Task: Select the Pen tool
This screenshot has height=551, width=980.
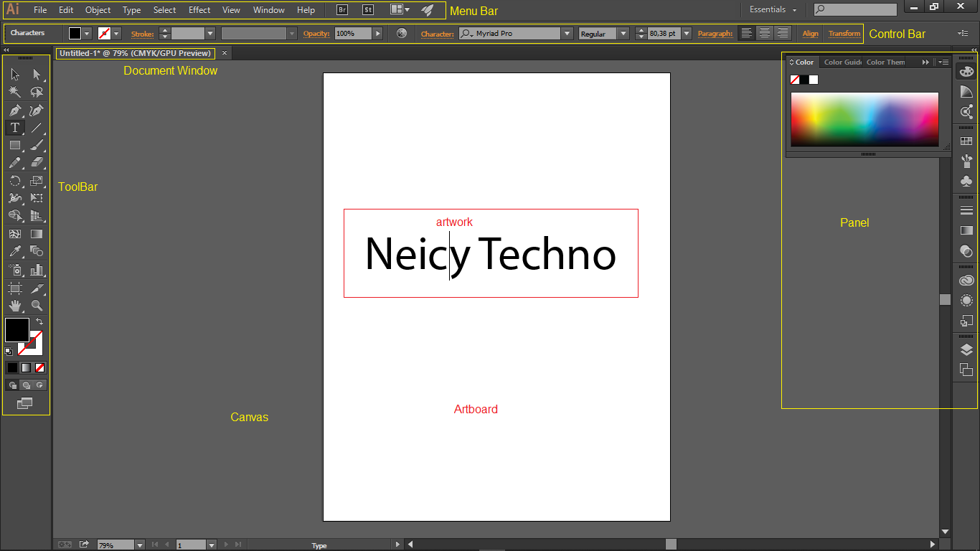Action: pyautogui.click(x=15, y=110)
